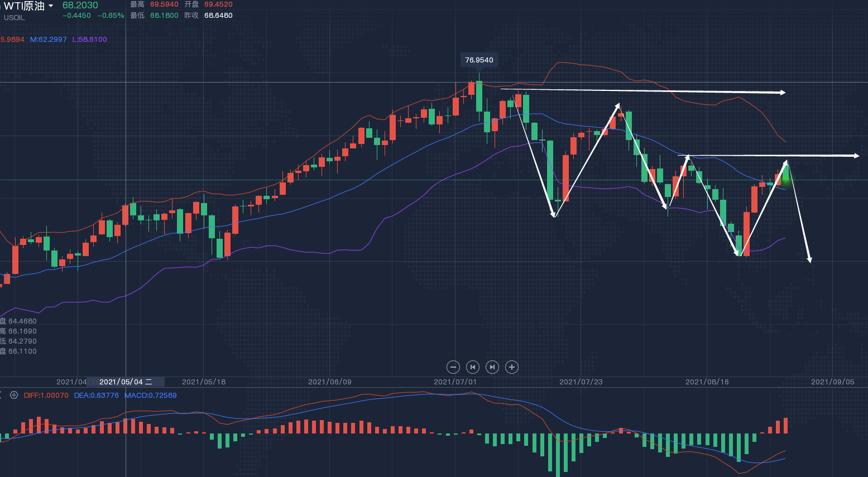Screen dimensions: 868x477
Task: Open the WTI原油 symbol dropdown arrow
Action: point(51,6)
